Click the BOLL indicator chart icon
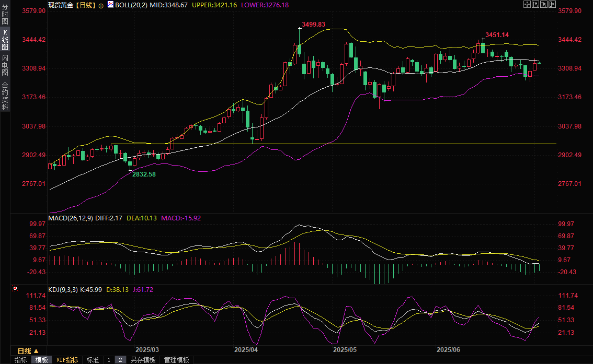 click(x=110, y=5)
